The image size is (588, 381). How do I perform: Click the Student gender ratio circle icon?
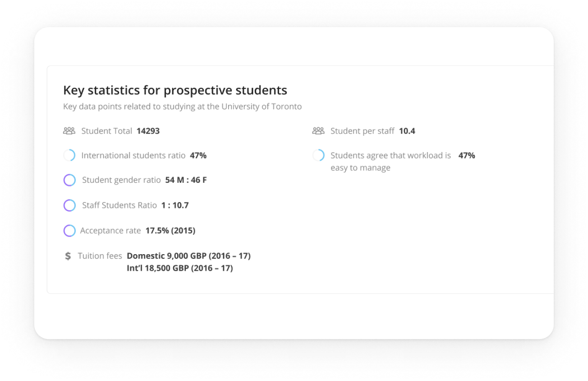point(69,180)
